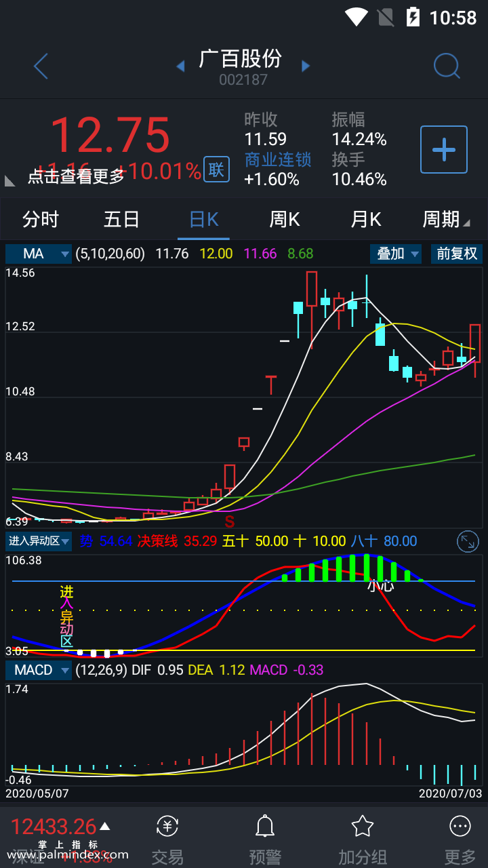Tap the 14.56 price axis label
The width and height of the screenshot is (488, 868).
click(x=20, y=273)
